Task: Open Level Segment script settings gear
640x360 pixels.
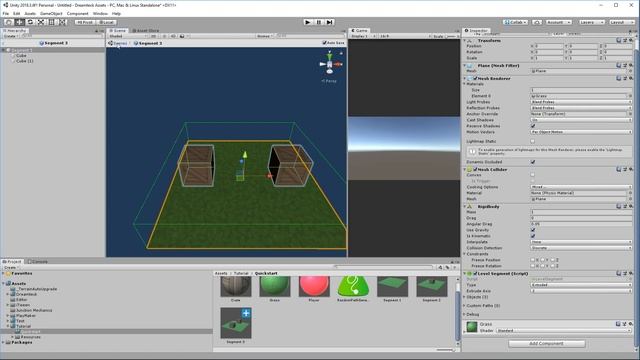Action: click(x=631, y=273)
